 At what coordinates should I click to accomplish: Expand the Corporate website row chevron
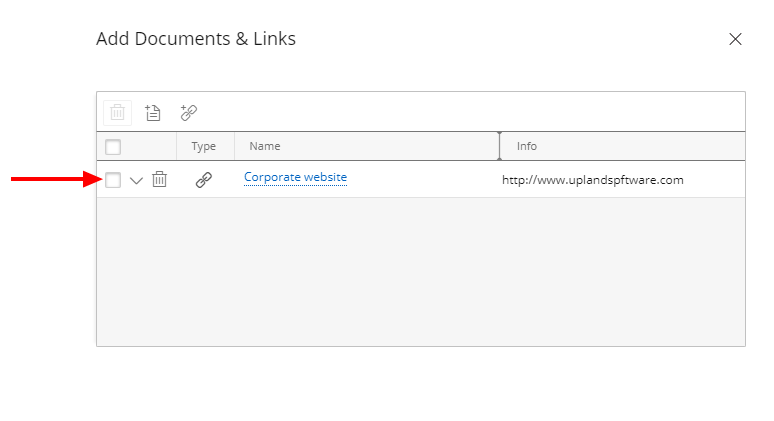coord(136,181)
